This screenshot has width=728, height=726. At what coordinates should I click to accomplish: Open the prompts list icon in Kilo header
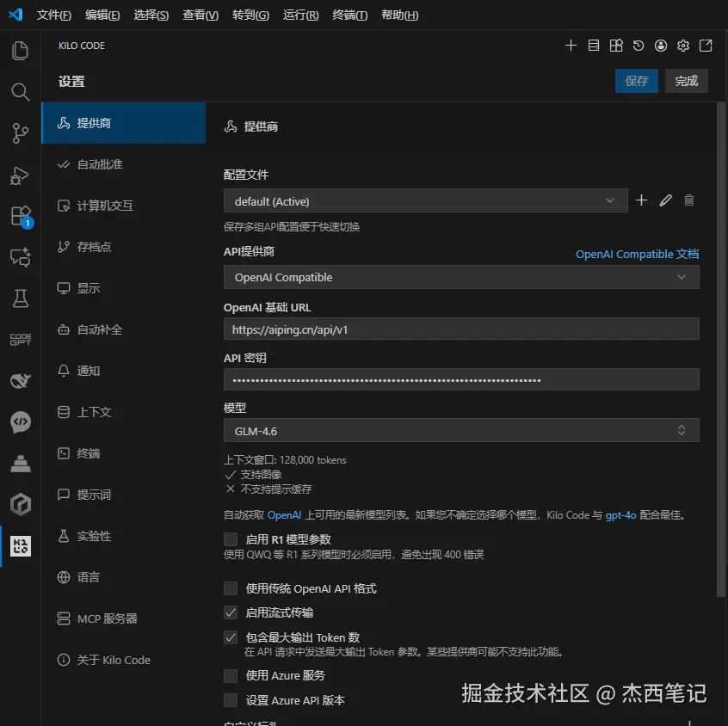tap(594, 46)
